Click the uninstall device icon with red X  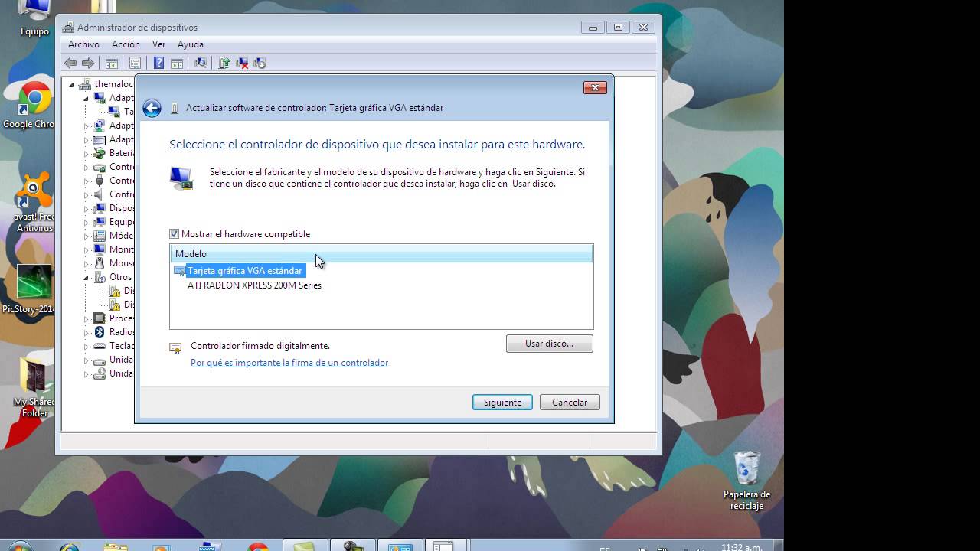(x=242, y=64)
